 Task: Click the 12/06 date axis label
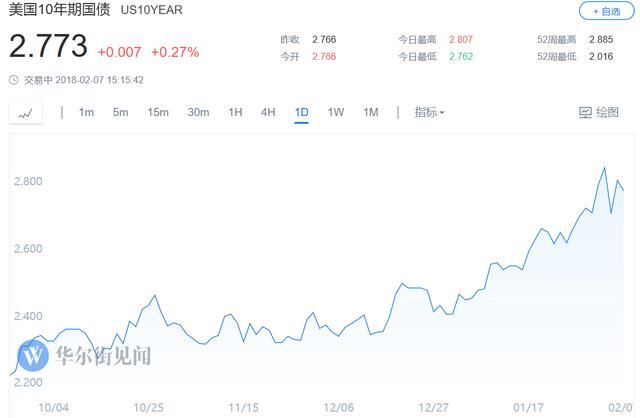(339, 407)
